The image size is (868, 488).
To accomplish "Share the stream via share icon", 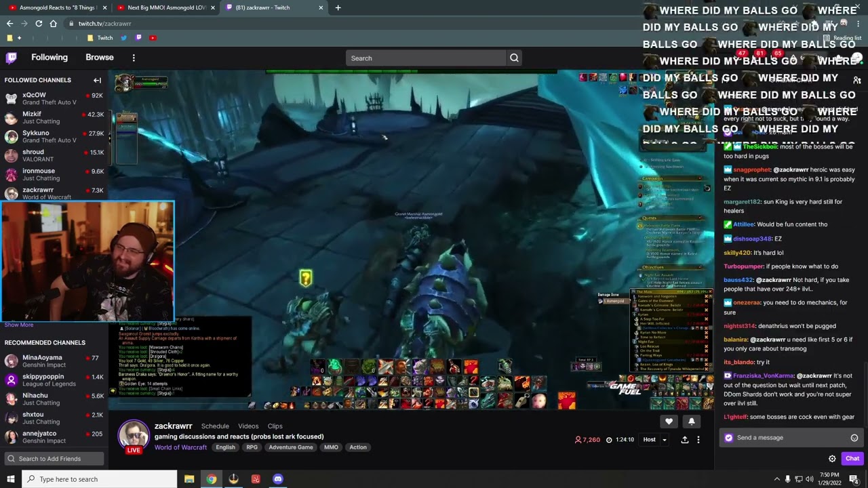I will [684, 439].
